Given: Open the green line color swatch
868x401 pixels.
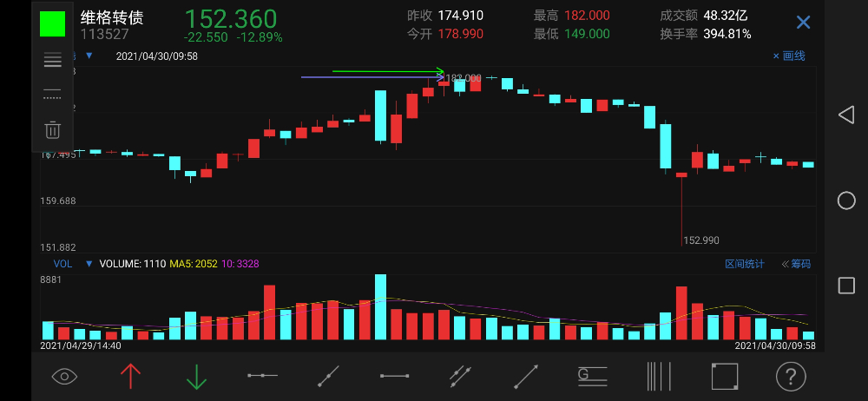Looking at the screenshot, I should click(x=53, y=23).
